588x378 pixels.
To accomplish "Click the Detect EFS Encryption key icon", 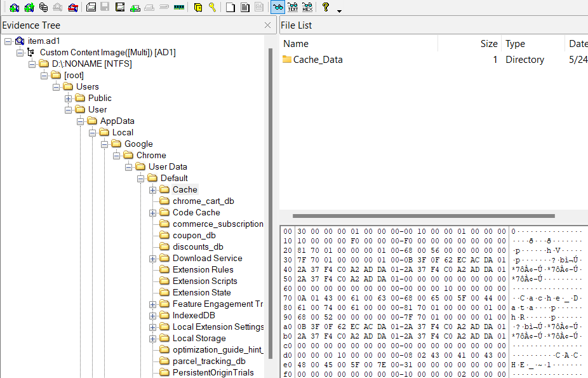I will click(212, 7).
